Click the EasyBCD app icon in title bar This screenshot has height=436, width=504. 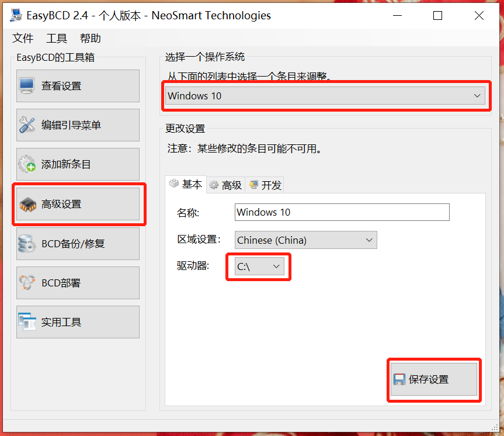click(16, 15)
